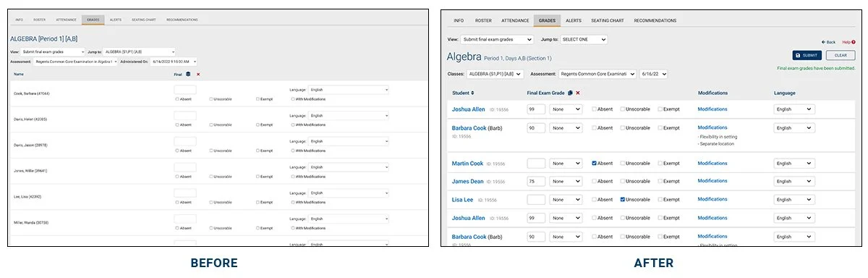Open Martin Cook's None dropdown
The height and width of the screenshot is (278, 868).
click(566, 164)
